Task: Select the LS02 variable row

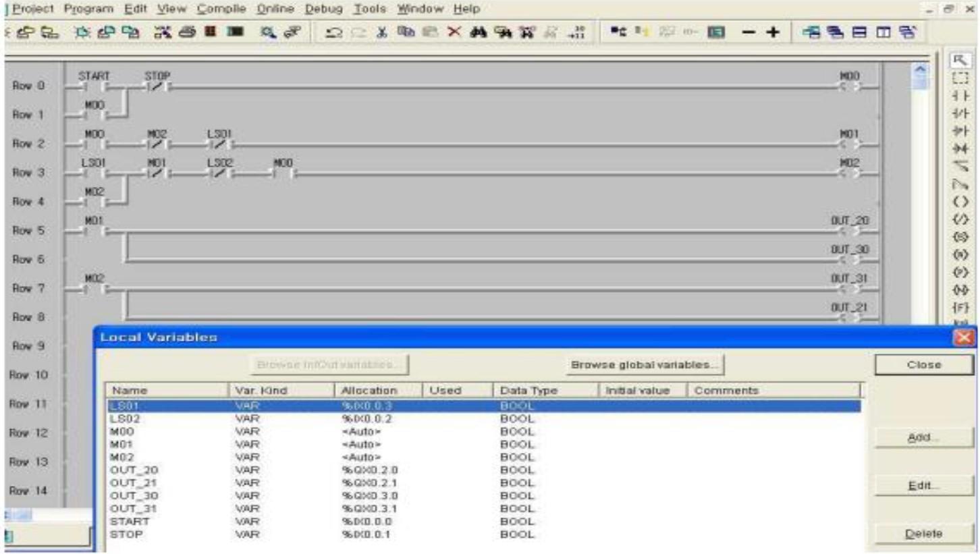Action: (x=483, y=419)
